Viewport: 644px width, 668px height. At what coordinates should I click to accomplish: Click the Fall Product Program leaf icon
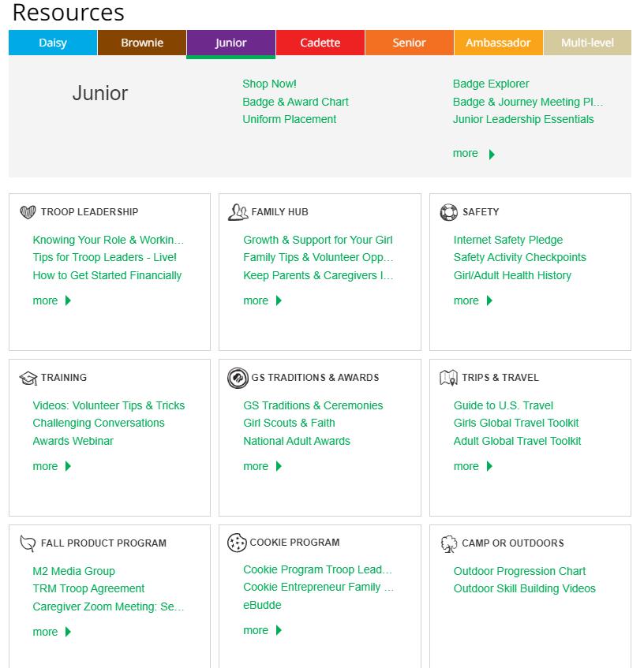tap(28, 543)
